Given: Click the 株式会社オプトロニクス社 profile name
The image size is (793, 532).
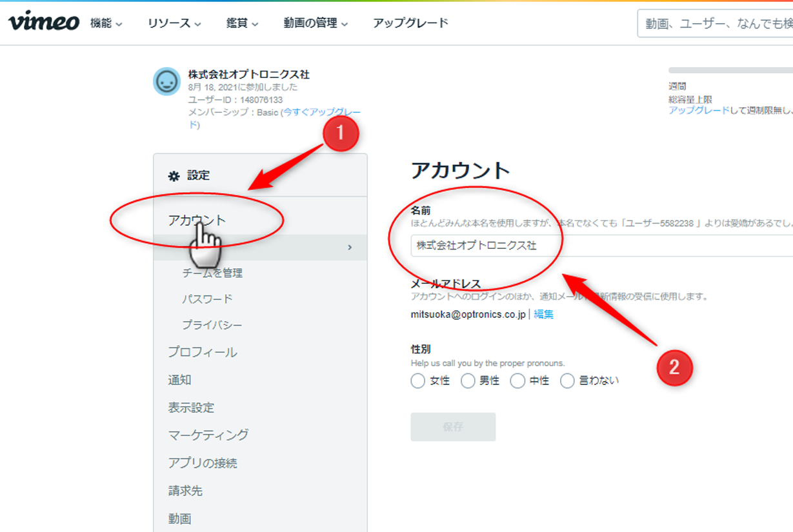Looking at the screenshot, I should coord(248,74).
